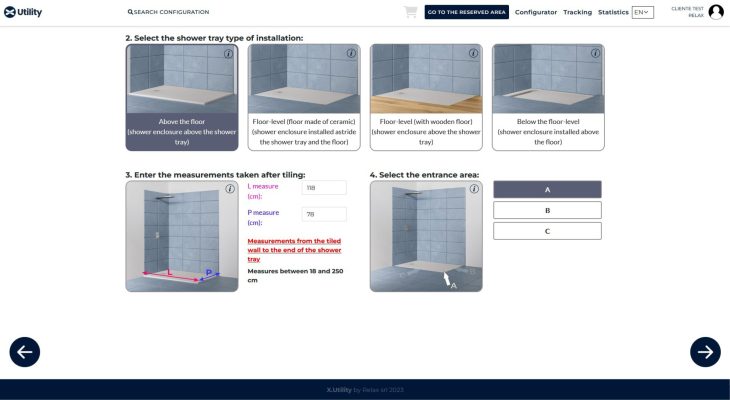Click the X.Utility logo
This screenshot has width=730, height=400.
pos(25,12)
